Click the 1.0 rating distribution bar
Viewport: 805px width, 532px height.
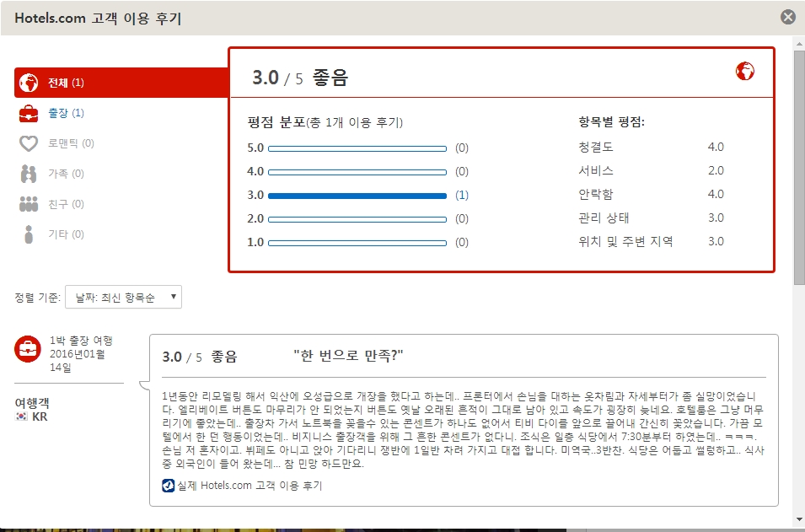(357, 243)
